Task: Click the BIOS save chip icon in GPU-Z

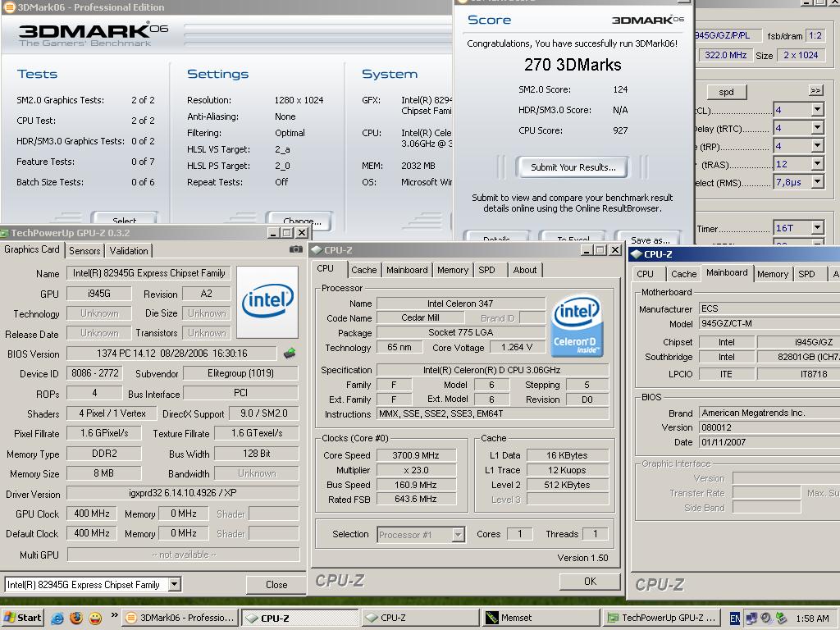Action: tap(290, 353)
